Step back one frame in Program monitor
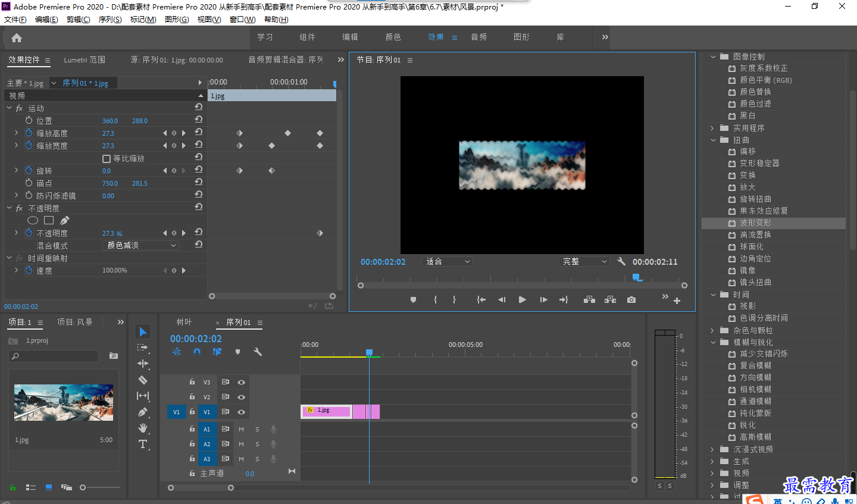857x504 pixels. coord(502,300)
